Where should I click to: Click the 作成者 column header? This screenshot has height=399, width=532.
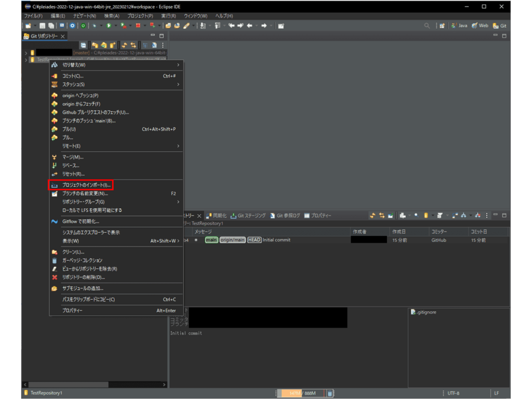pyautogui.click(x=370, y=232)
